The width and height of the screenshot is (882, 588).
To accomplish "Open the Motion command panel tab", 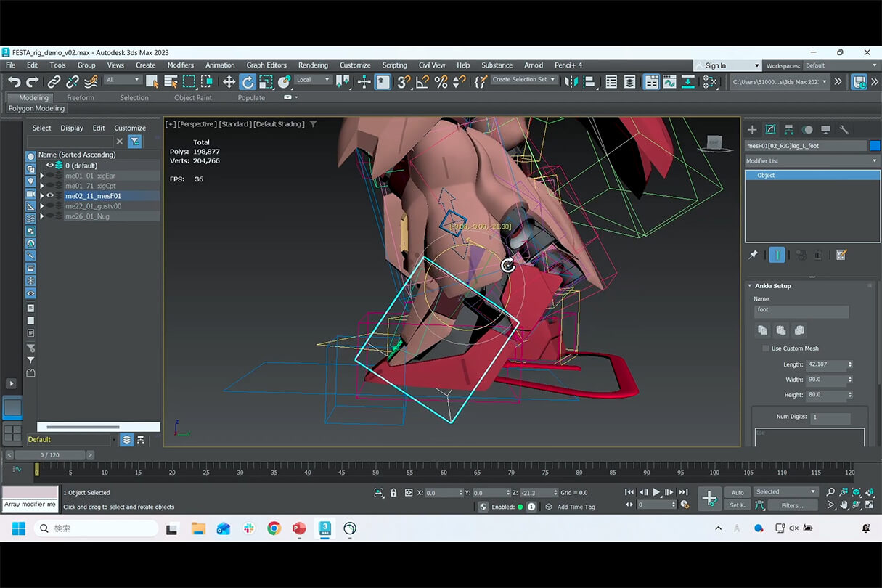I will [x=807, y=130].
